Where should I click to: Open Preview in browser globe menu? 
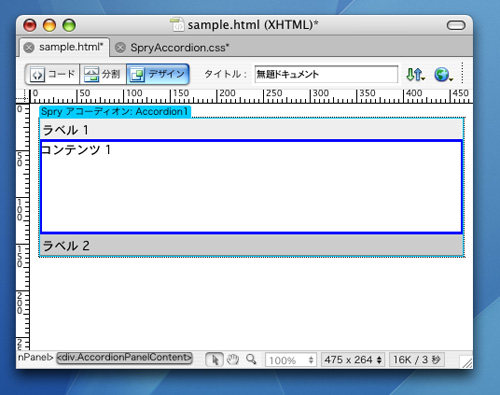(443, 74)
